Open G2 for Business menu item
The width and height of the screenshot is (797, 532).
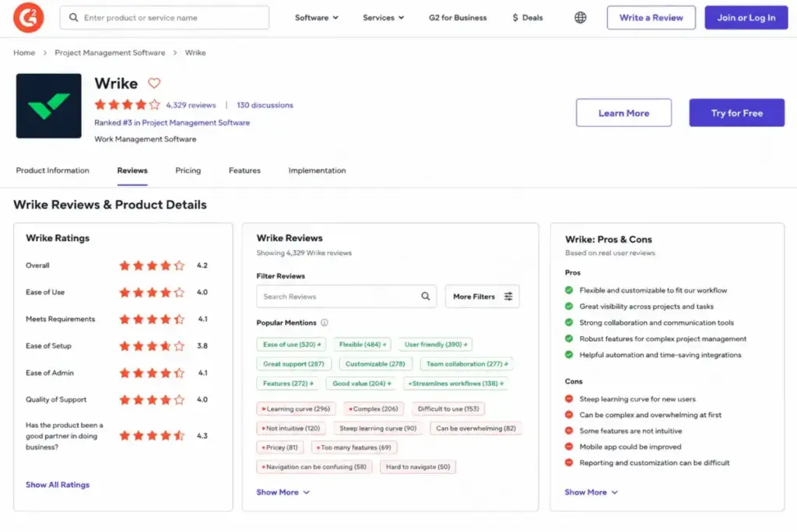(x=458, y=18)
